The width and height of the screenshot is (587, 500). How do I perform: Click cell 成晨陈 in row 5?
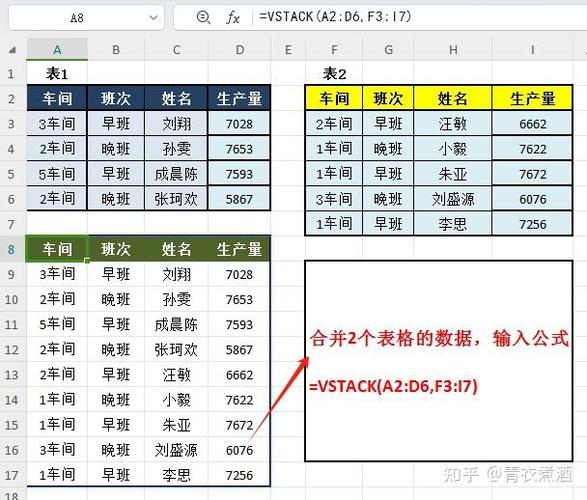tap(176, 174)
